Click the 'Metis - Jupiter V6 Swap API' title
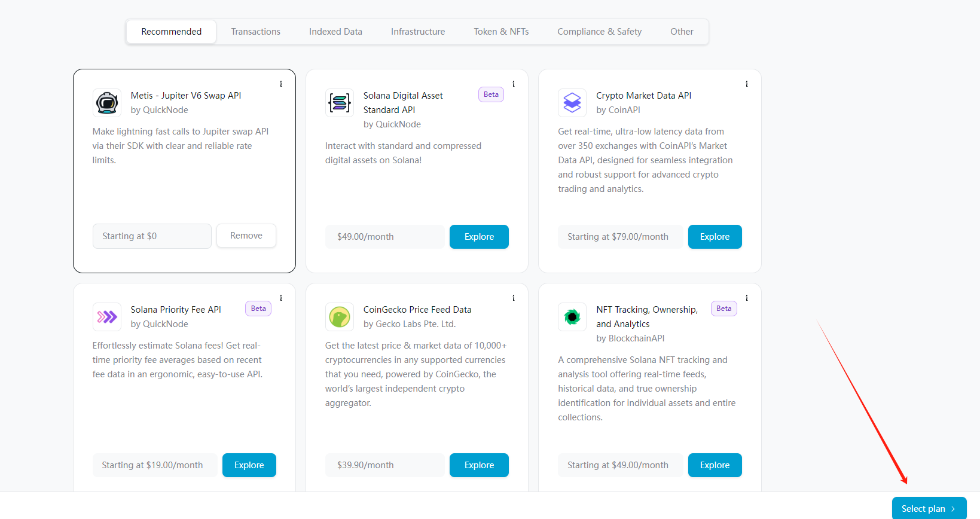Image resolution: width=980 pixels, height=519 pixels. 186,96
